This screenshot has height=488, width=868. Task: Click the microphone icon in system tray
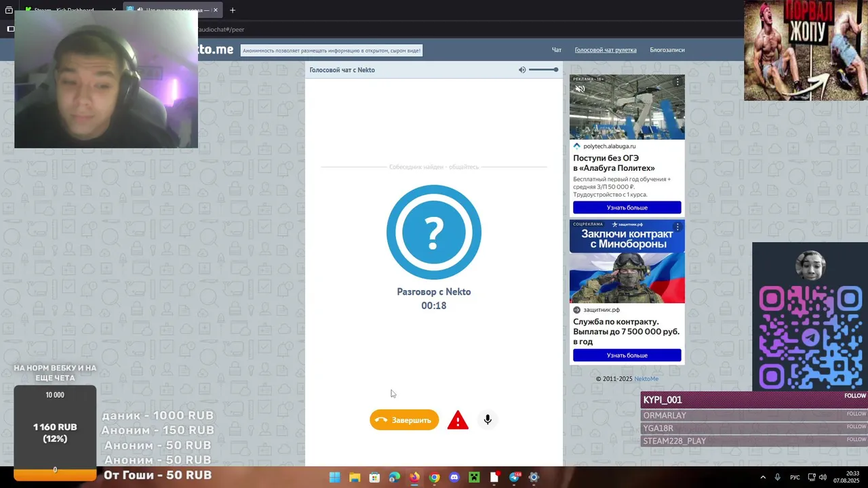point(778,477)
